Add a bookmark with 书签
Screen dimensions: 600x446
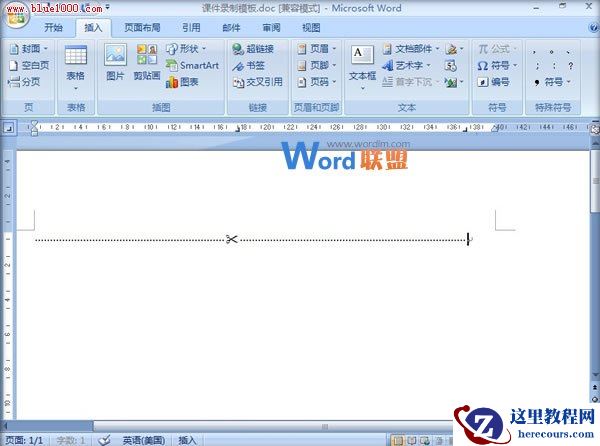[x=249, y=65]
